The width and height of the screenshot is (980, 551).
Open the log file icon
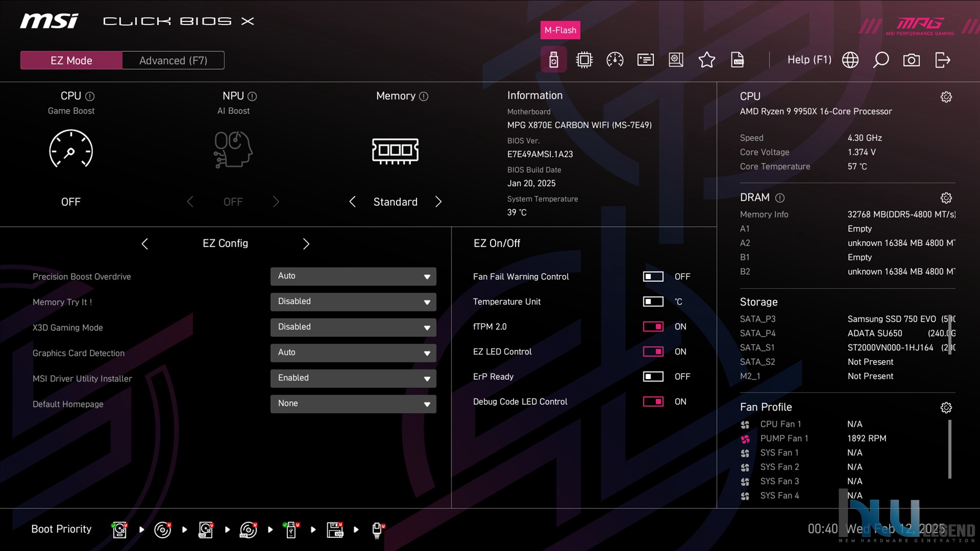click(x=737, y=60)
